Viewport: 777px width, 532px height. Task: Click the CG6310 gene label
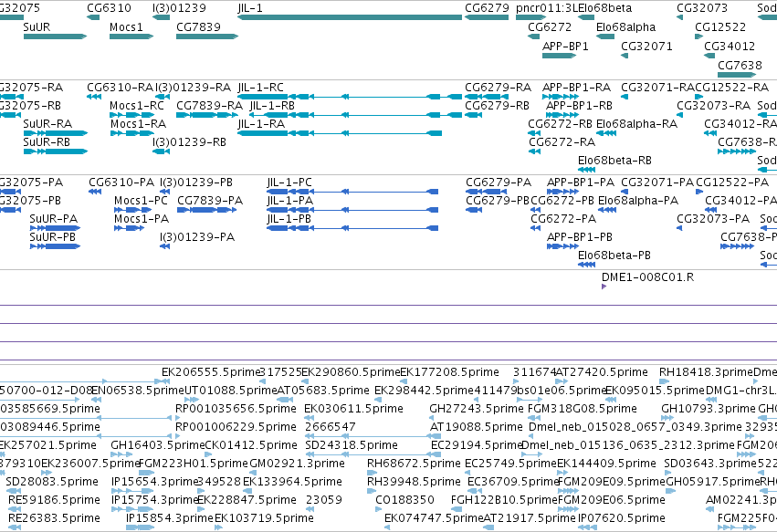109,8
